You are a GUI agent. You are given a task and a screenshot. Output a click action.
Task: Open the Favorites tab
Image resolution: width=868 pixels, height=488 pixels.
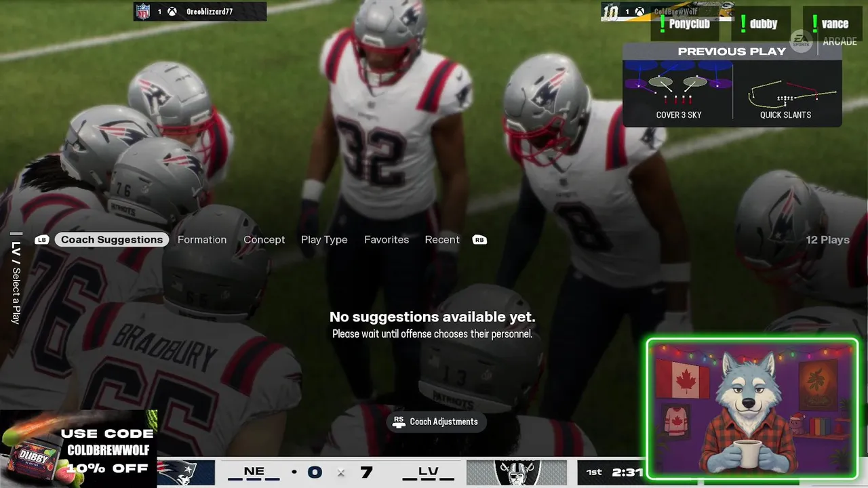pyautogui.click(x=387, y=240)
